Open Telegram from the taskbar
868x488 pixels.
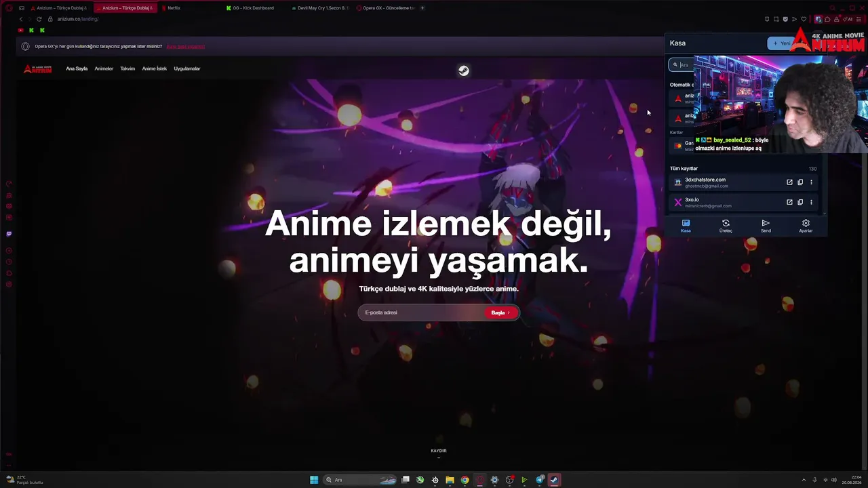[540, 480]
